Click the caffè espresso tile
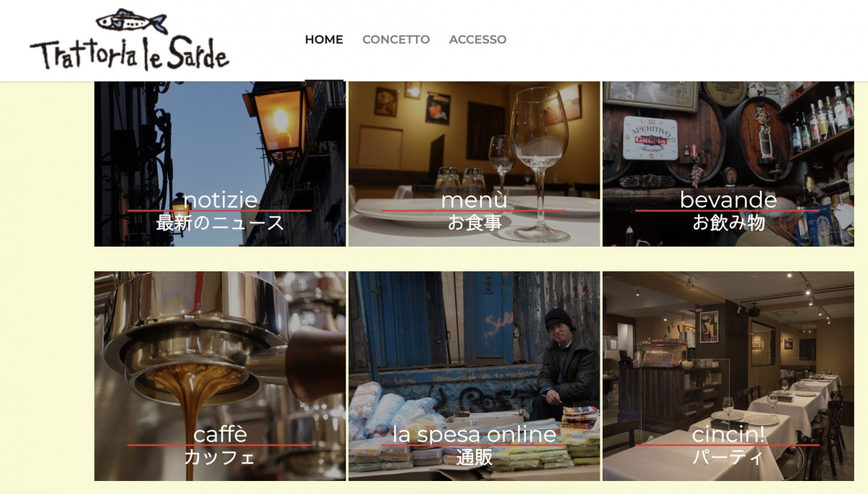This screenshot has height=494, width=868. (x=220, y=376)
